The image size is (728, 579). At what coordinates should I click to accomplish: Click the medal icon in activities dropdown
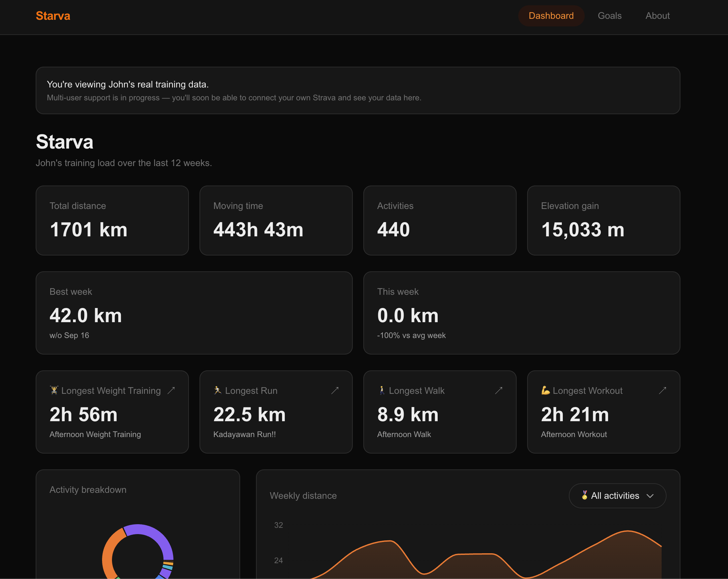(585, 495)
